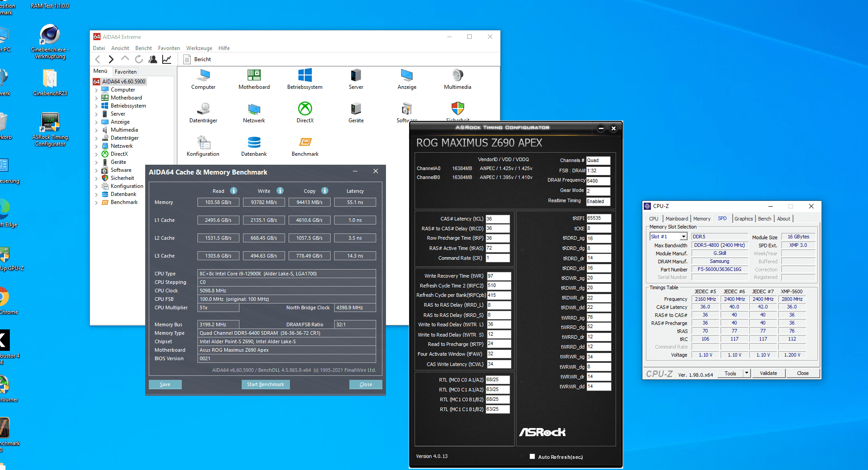Viewport: 868px width, 470px height.
Task: Switch to the Favoriten tab in AIDA64
Action: point(126,71)
